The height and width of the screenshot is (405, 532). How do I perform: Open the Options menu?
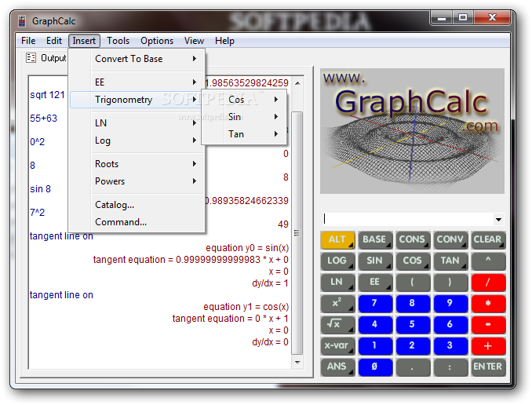[x=157, y=41]
